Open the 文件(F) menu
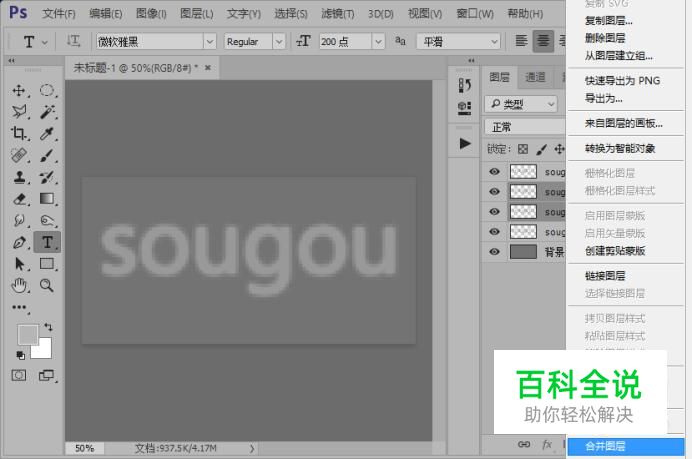 (59, 14)
